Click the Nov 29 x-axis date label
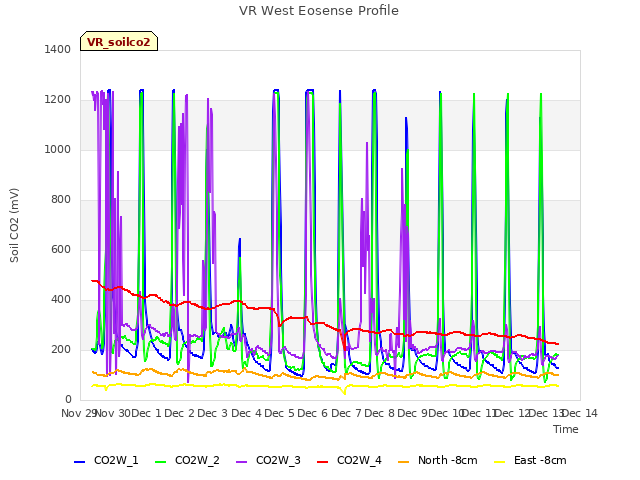The image size is (640, 480). coord(78,413)
